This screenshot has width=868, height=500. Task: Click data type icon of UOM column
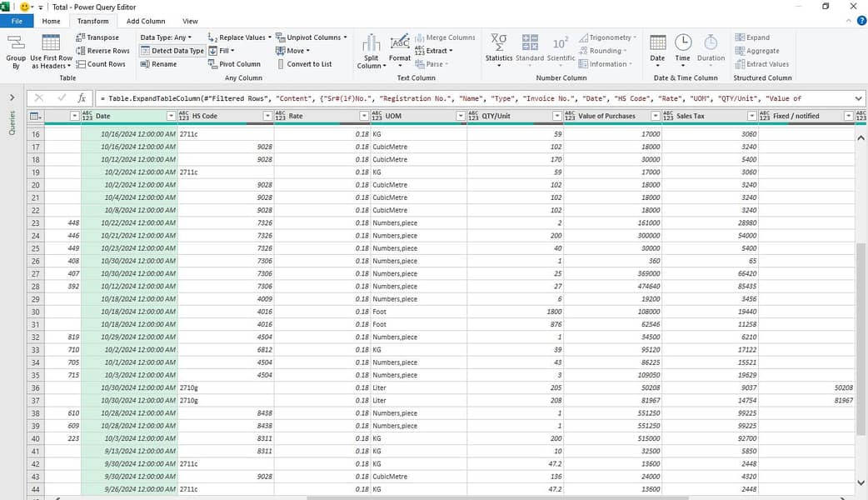point(377,116)
